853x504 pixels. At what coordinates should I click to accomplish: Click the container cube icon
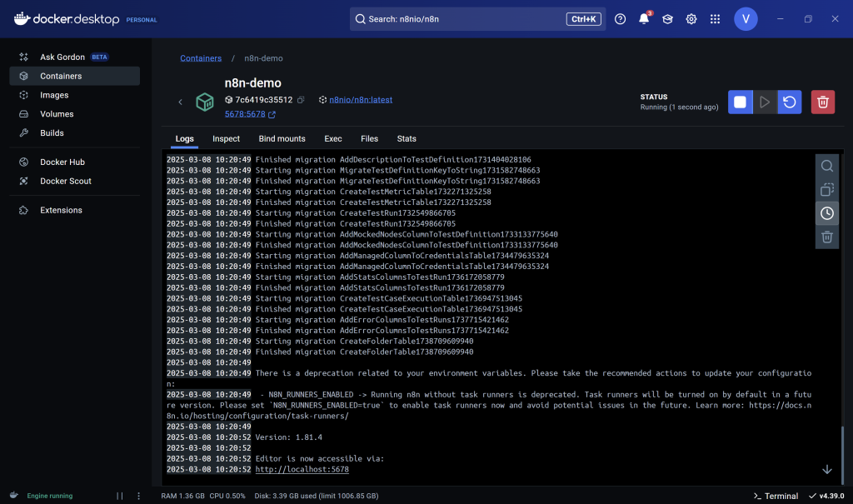click(x=205, y=102)
